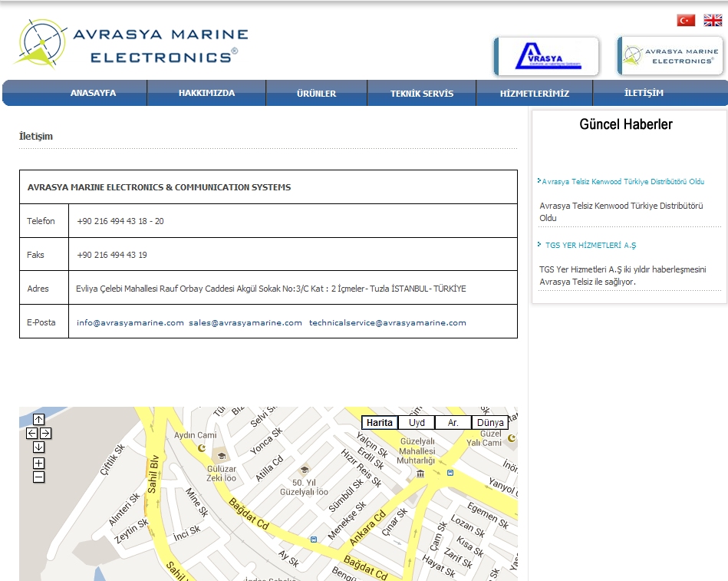Open the HİZMETLERİMİZ menu item
Screen dimensions: 728x581
535,94
